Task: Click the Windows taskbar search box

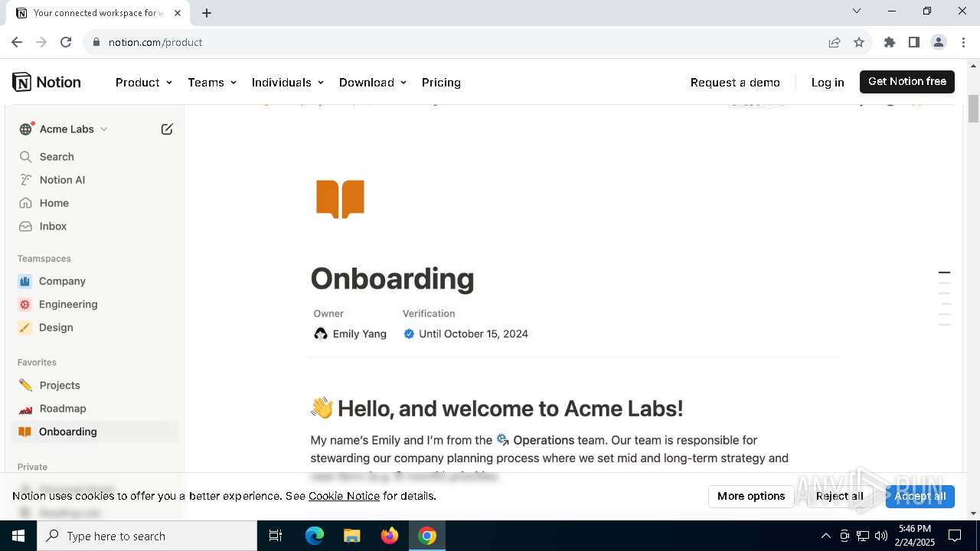Action: point(147,536)
